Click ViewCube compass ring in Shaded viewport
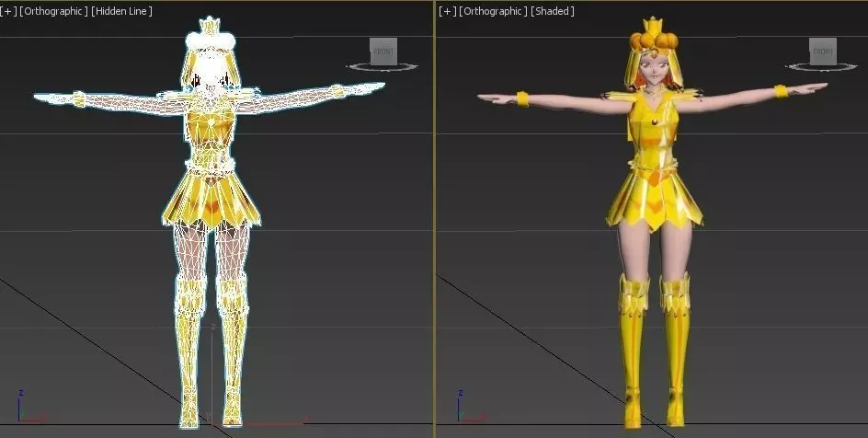Viewport: 868px width, 438px height. coord(821,67)
